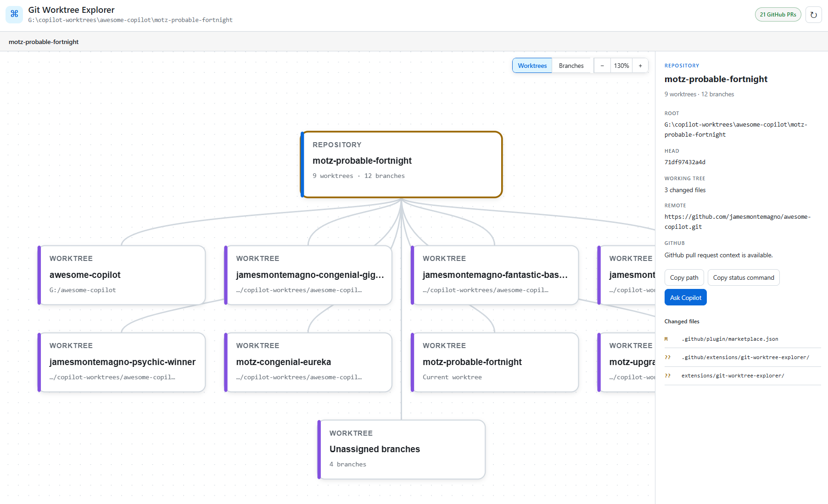Image resolution: width=828 pixels, height=504 pixels.
Task: Click the 130% zoom level value
Action: 621,66
